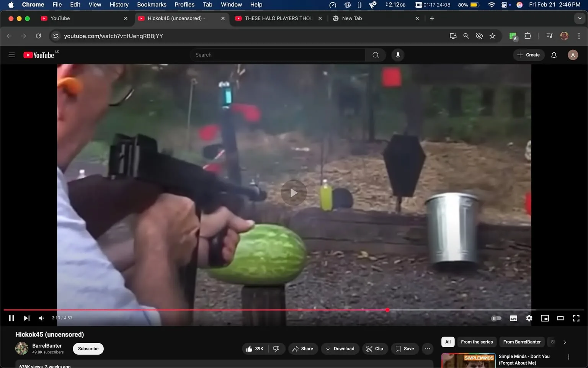Open the YouTube hamburger menu

[11, 55]
